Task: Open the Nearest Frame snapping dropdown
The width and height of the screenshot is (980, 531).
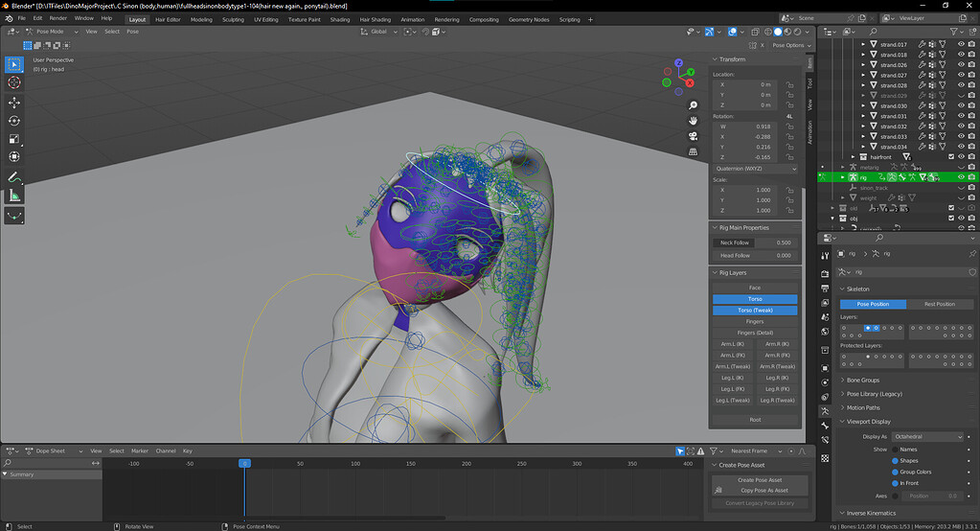Action: coord(755,450)
